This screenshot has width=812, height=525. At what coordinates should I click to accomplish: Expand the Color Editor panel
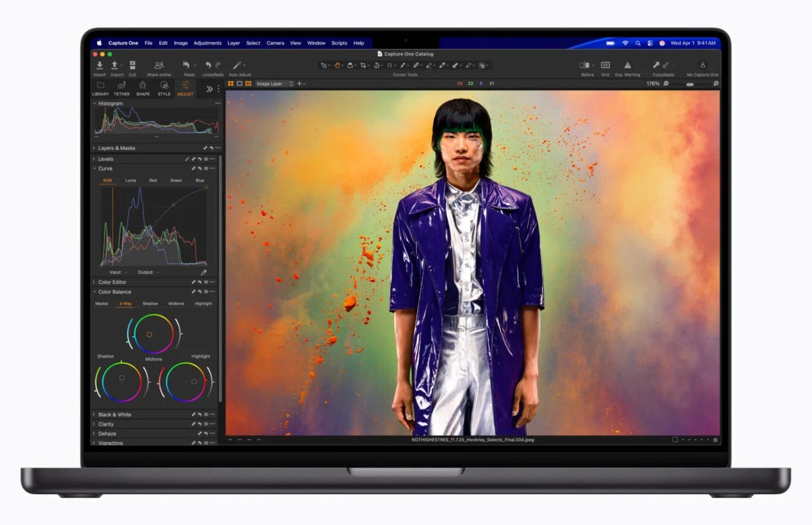94,282
